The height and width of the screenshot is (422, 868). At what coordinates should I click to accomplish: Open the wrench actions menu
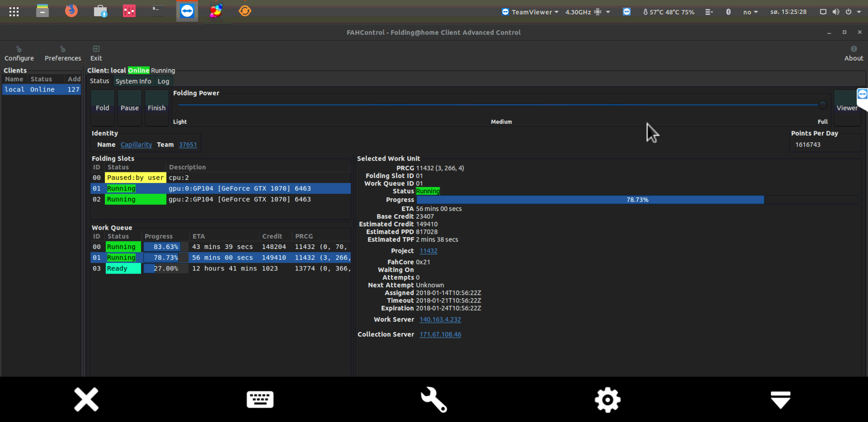point(434,399)
